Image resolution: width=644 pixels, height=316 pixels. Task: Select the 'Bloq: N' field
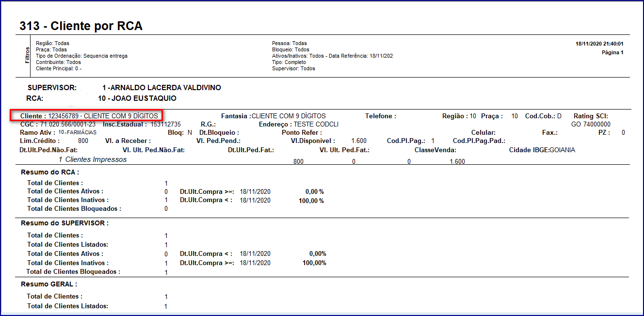[x=180, y=132]
